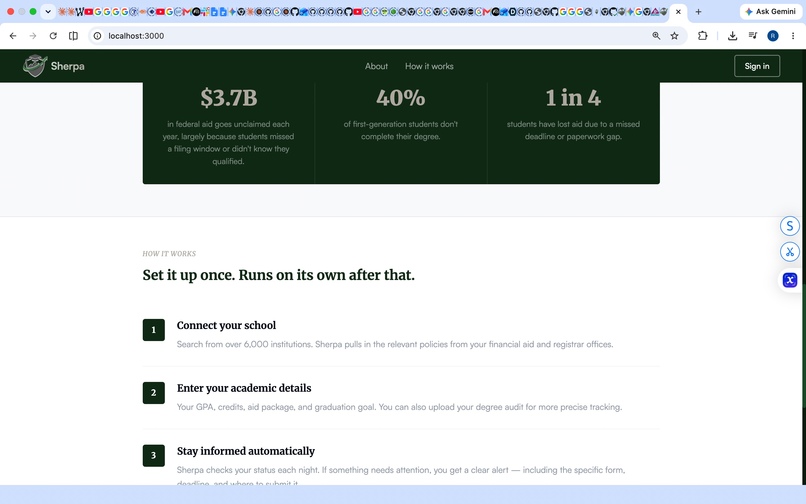
Task: Expand the tab search dropdown chevron
Action: tap(48, 11)
